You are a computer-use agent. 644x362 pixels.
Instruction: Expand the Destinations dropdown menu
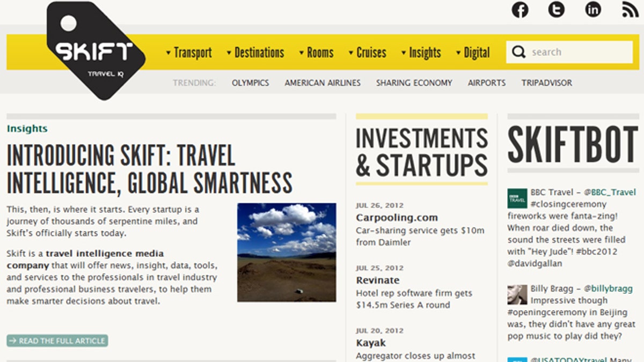255,53
